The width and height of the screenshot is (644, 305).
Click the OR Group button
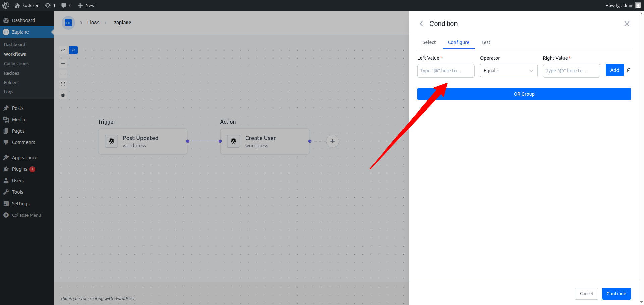524,94
